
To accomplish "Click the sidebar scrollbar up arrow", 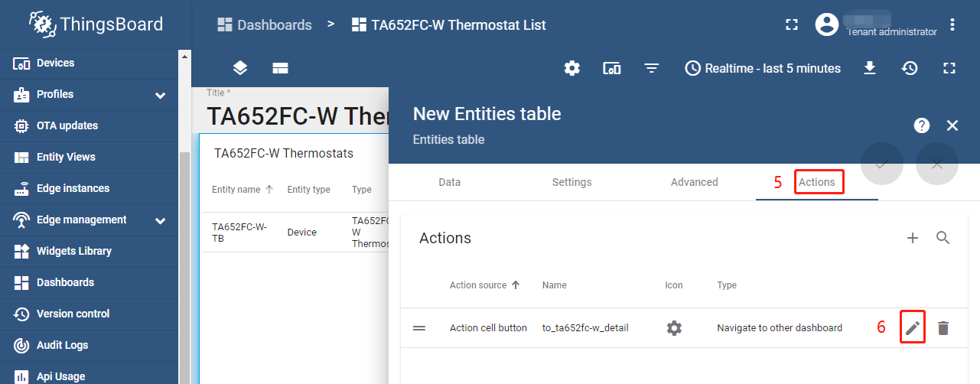I will click(184, 56).
